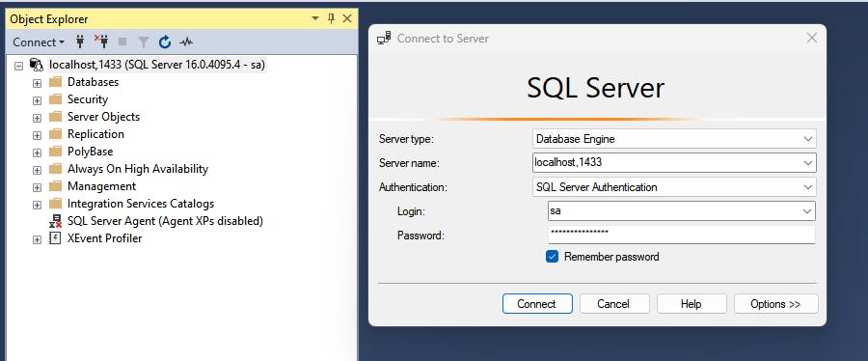Click the Disconnect plug icon with red X
Image resolution: width=868 pixels, height=361 pixels.
(101, 42)
